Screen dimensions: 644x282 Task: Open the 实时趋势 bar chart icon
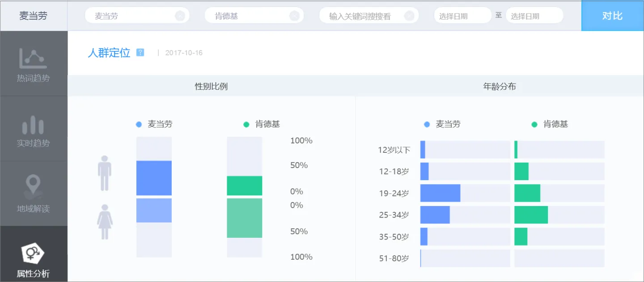coord(33,125)
